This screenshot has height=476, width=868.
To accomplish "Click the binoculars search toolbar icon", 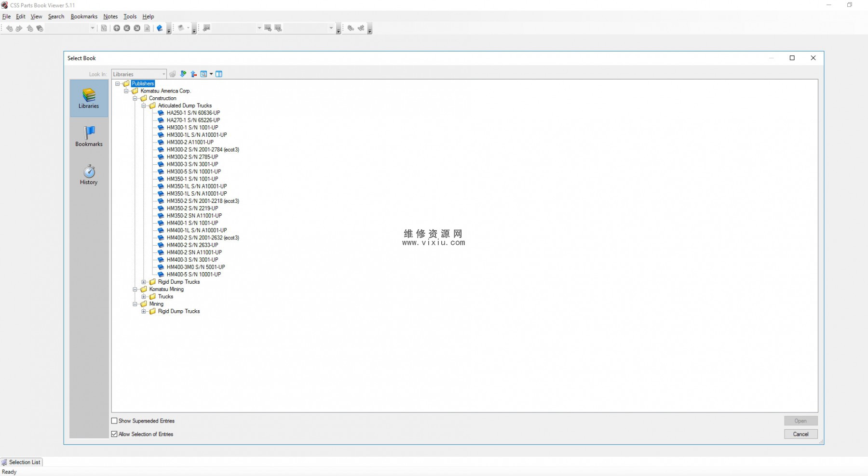I will [x=351, y=28].
